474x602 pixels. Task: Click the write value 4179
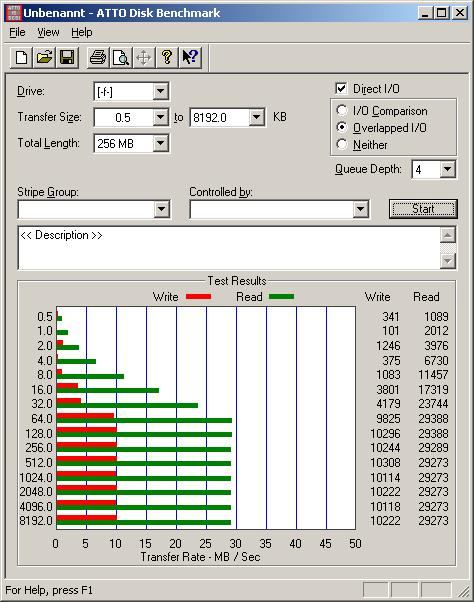click(x=388, y=404)
